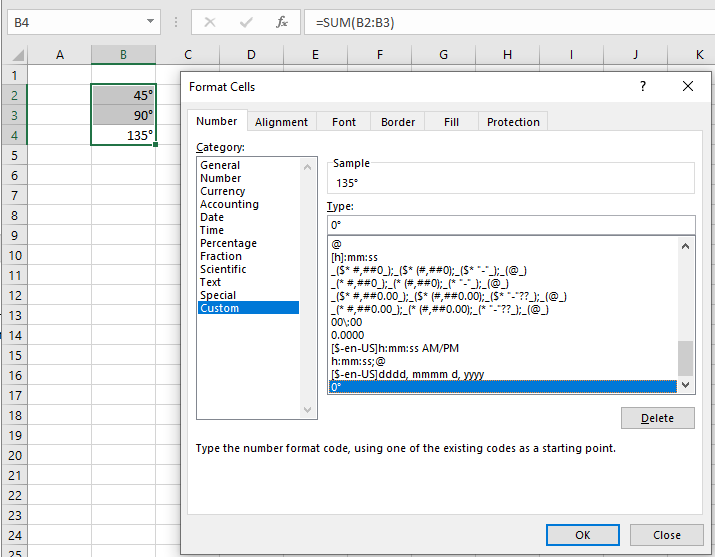
Task: Select the Currency category
Action: (249, 191)
